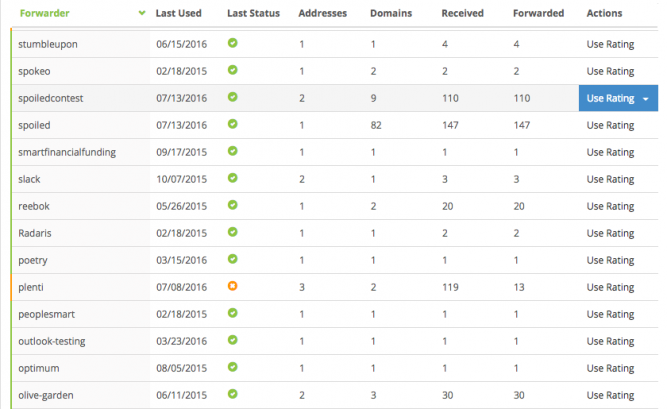
Task: Click the green status icon for outlook-testing
Action: click(232, 340)
